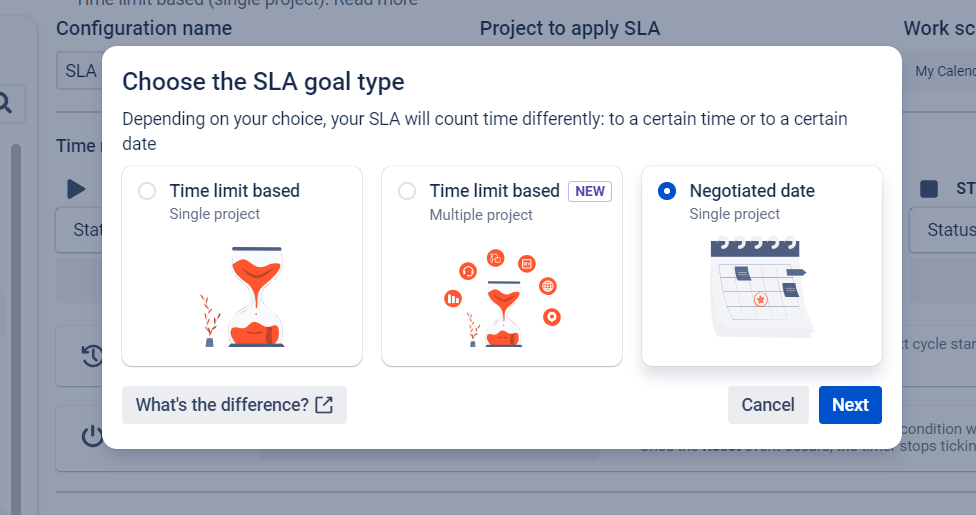Image resolution: width=976 pixels, height=515 pixels.
Task: Select Time limit based single project radio
Action: (x=147, y=191)
